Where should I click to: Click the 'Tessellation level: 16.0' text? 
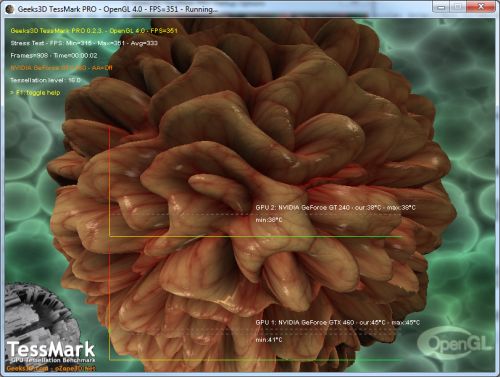point(45,80)
